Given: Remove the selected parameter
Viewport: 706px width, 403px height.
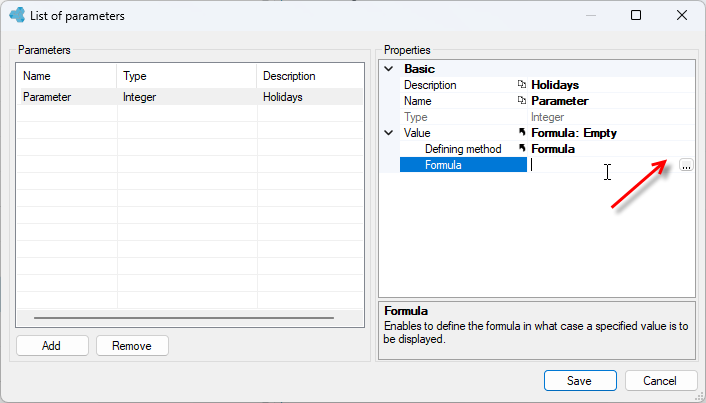Looking at the screenshot, I should (x=132, y=345).
